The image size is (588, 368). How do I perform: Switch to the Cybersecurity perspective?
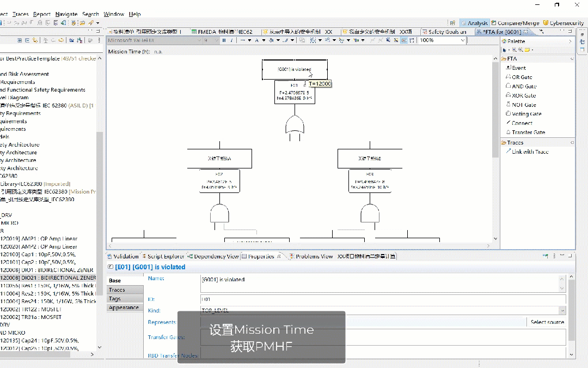point(563,23)
